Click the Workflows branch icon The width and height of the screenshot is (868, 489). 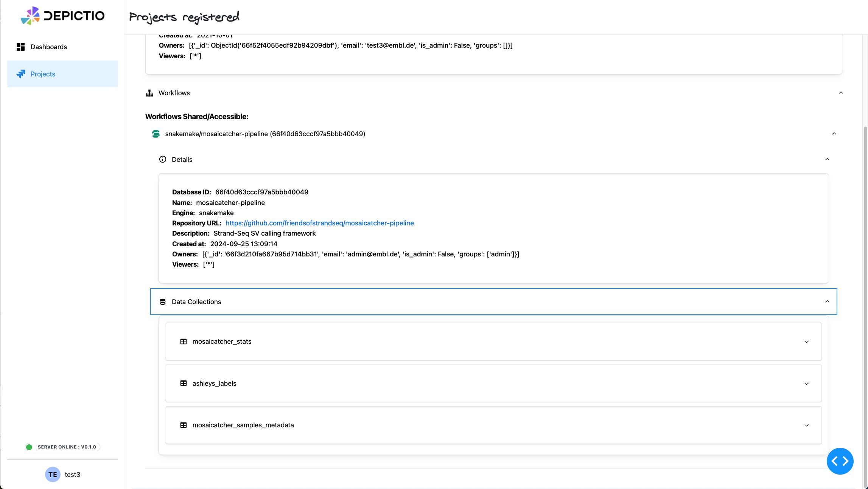point(149,93)
